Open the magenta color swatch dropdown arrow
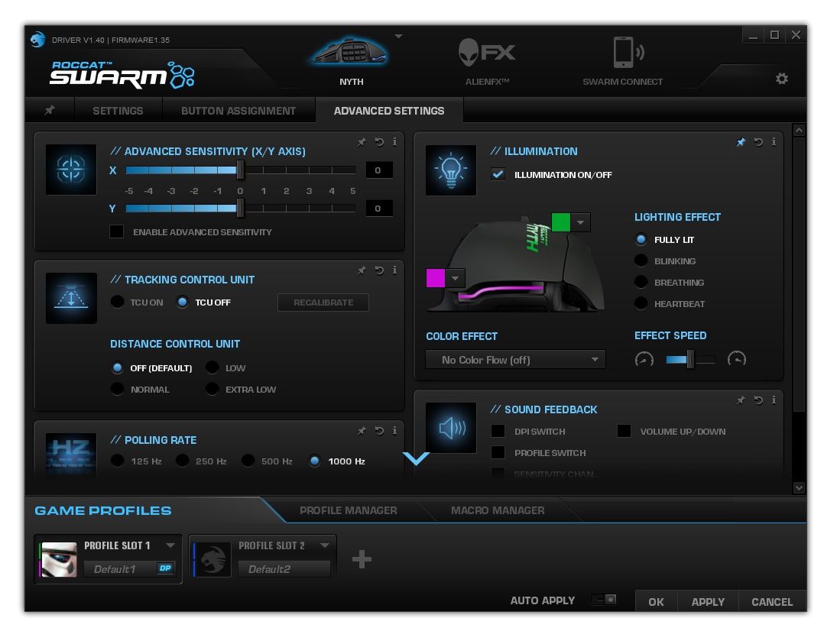Screen dimensions: 837x644 (x=455, y=278)
